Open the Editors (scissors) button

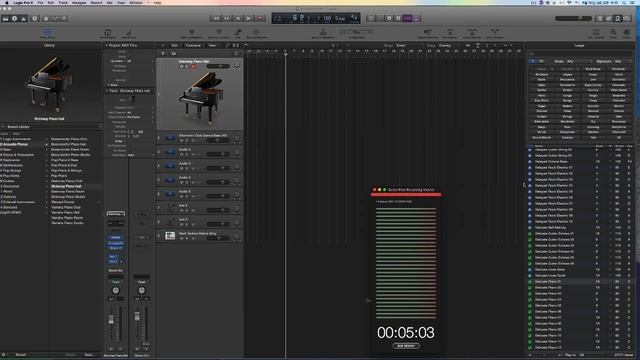coord(64,18)
